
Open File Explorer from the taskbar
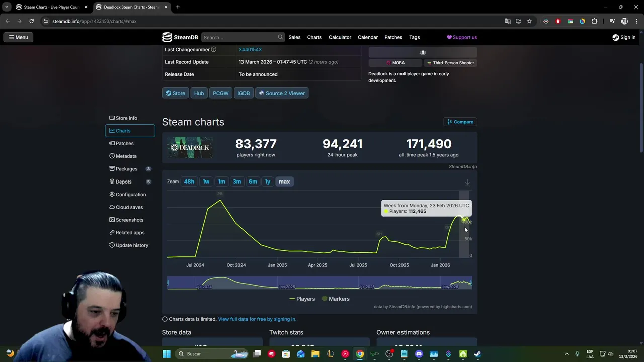pyautogui.click(x=315, y=354)
